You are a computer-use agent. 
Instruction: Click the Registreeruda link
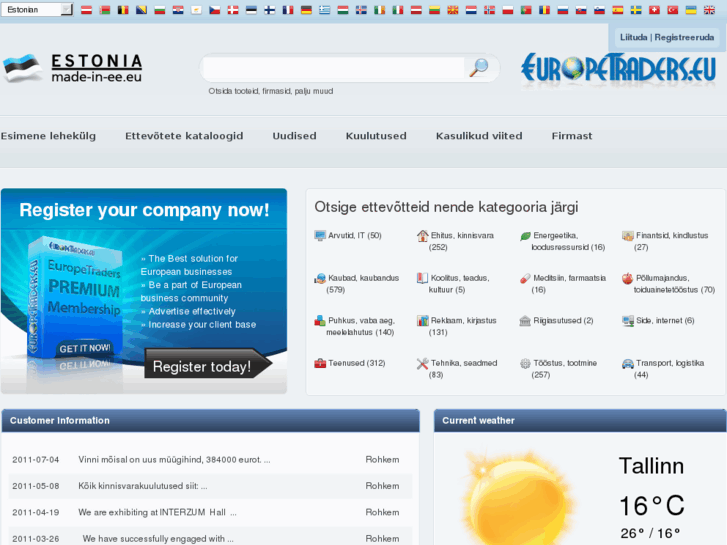(x=684, y=37)
